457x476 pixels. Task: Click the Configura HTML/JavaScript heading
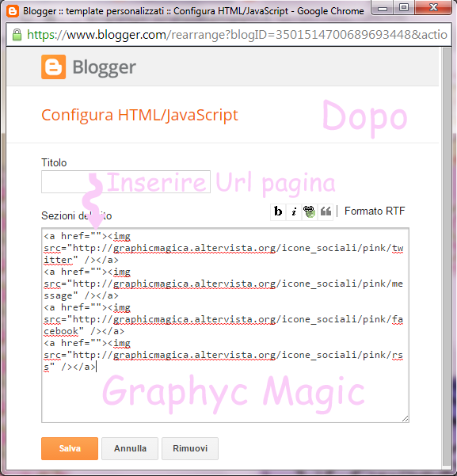139,115
